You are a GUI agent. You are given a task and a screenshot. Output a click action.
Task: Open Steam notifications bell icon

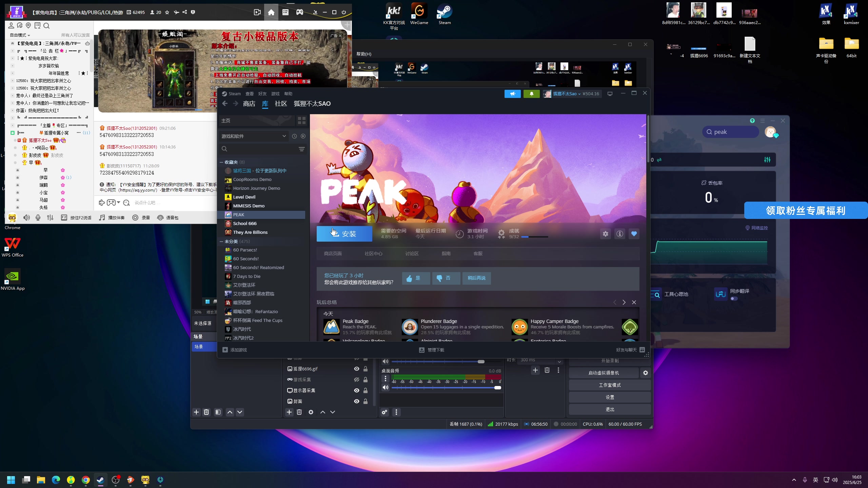click(x=531, y=94)
